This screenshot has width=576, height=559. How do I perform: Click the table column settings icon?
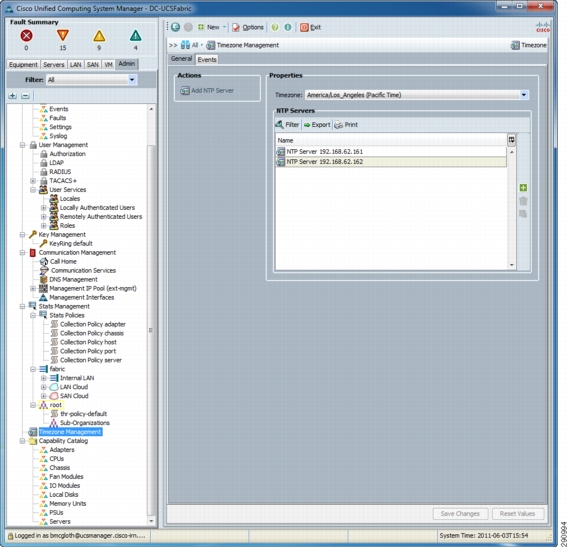[x=511, y=140]
